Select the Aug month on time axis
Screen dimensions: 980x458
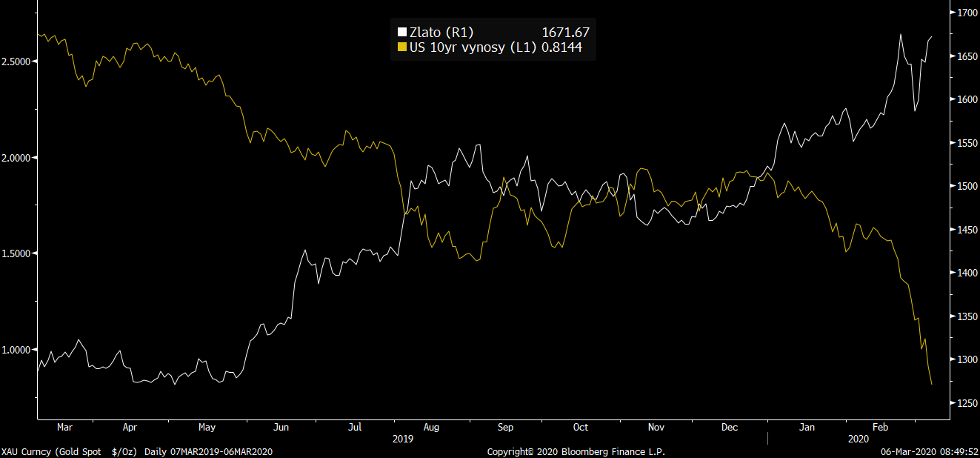430,428
